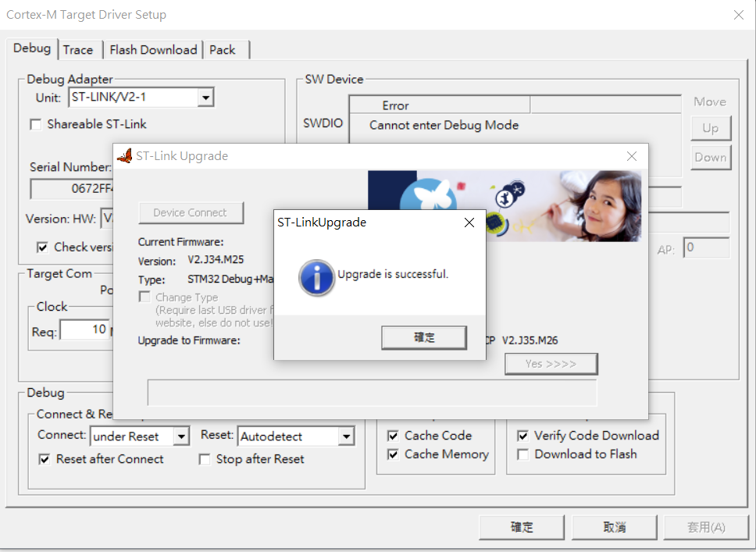The width and height of the screenshot is (756, 552).
Task: Click the 套用(A) apply button
Action: click(706, 528)
